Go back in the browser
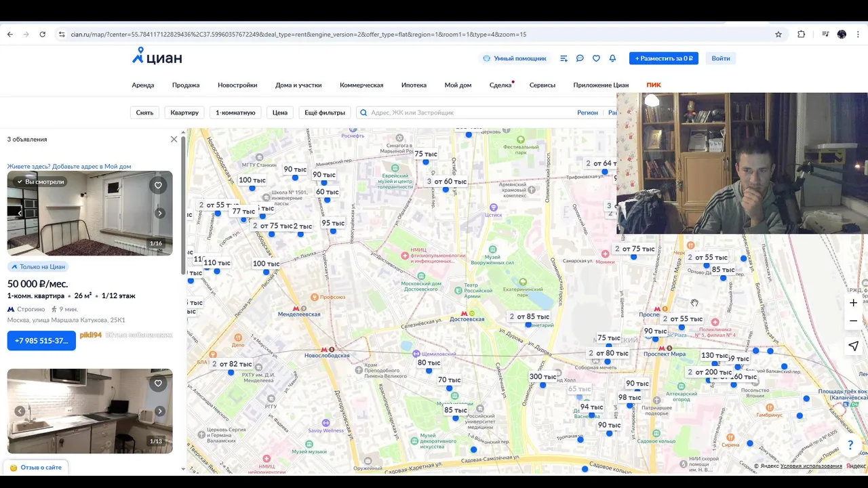Image resolution: width=868 pixels, height=488 pixels. click(9, 34)
